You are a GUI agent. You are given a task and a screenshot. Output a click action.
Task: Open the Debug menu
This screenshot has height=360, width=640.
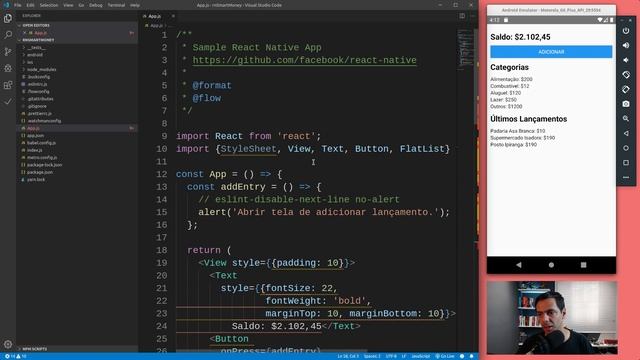click(96, 5)
